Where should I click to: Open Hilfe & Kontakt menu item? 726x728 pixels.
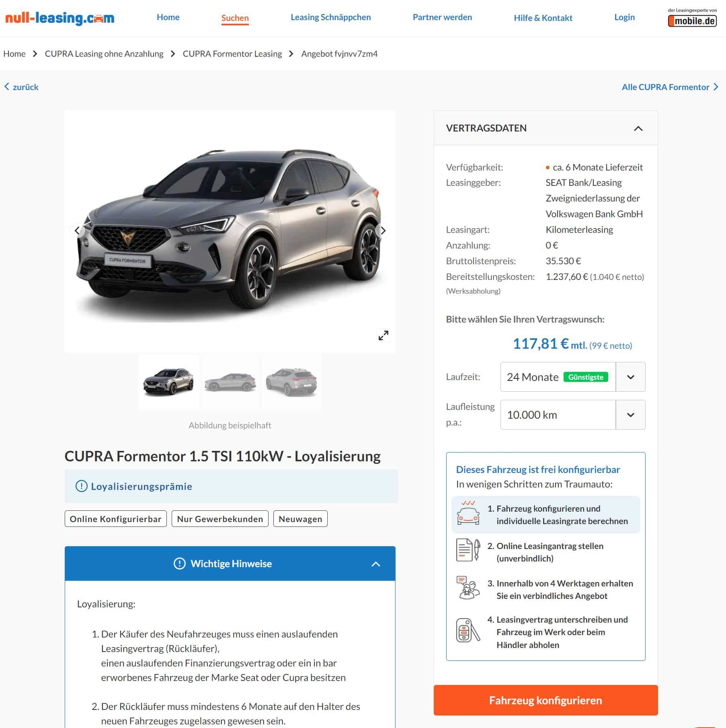[x=543, y=18]
